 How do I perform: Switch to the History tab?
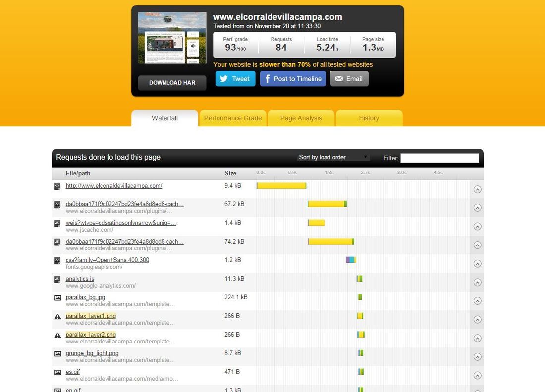tap(369, 118)
